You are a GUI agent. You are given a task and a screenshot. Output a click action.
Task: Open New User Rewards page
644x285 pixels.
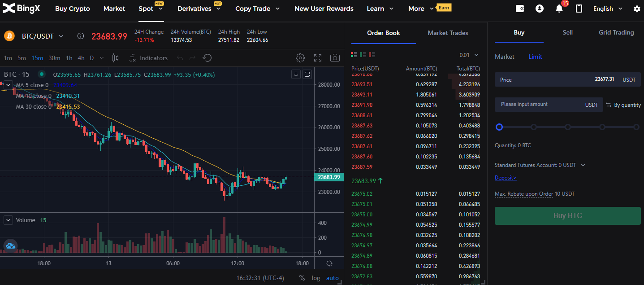tap(324, 9)
